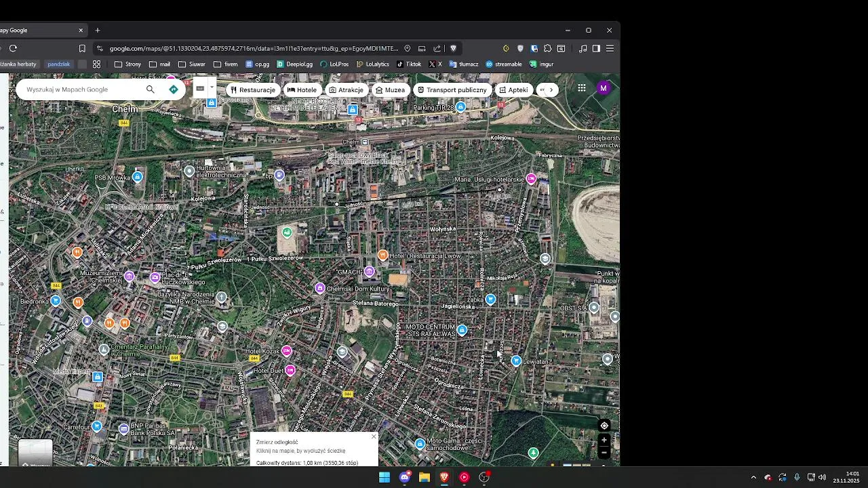868x488 pixels.
Task: Open the LoLalytics bookmark
Action: 372,64
